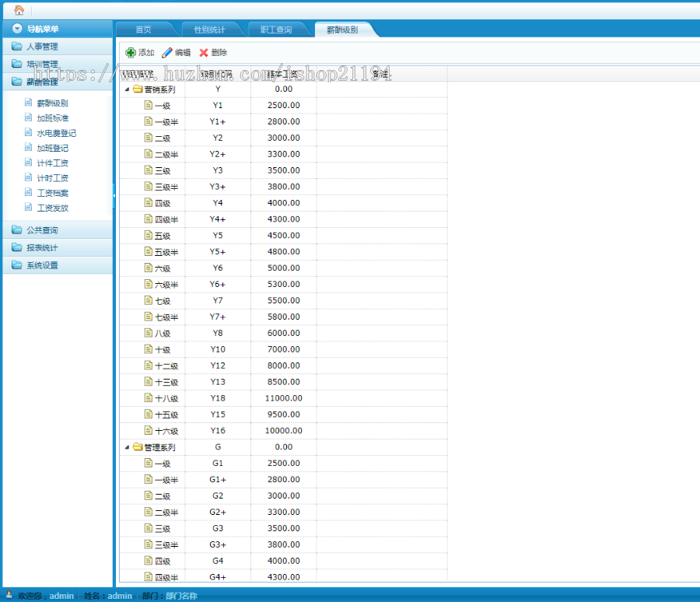The width and height of the screenshot is (700, 602).
Task: Click the 七级半 row label
Action: click(166, 317)
